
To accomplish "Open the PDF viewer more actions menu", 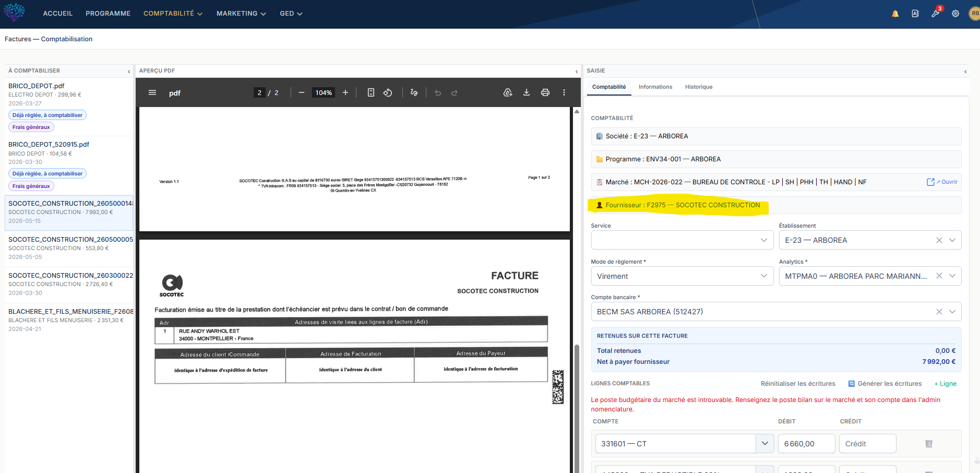I will (564, 92).
